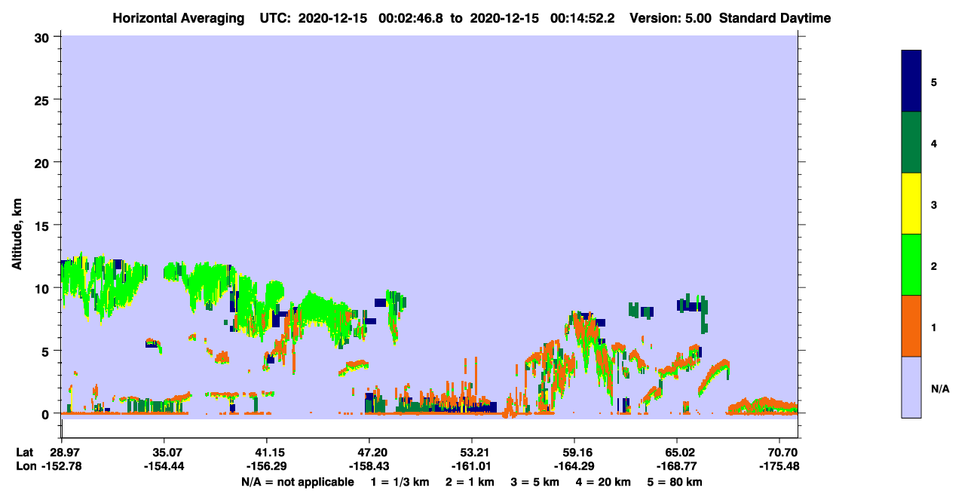Click the legend text 'N/A = not applicable'
This screenshot has width=980, height=503.
[x=297, y=482]
